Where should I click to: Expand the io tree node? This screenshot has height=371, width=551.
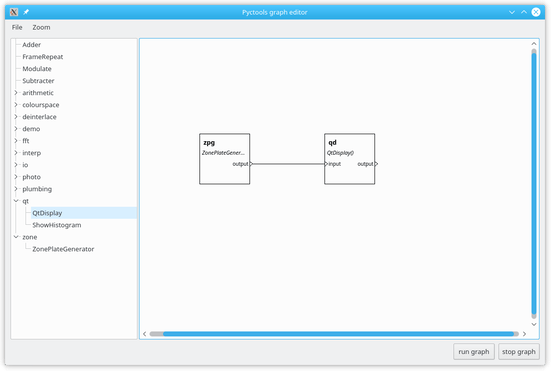tap(16, 165)
